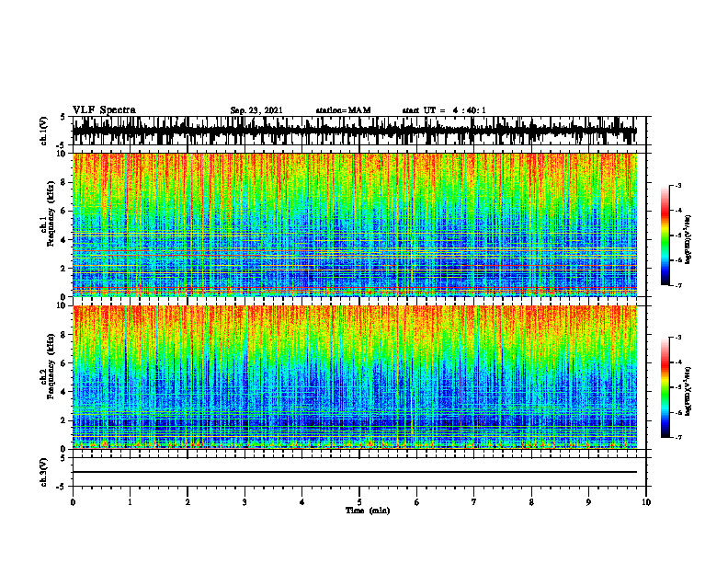
Task: Click the "10" label under the time axis
Action: [x=646, y=502]
